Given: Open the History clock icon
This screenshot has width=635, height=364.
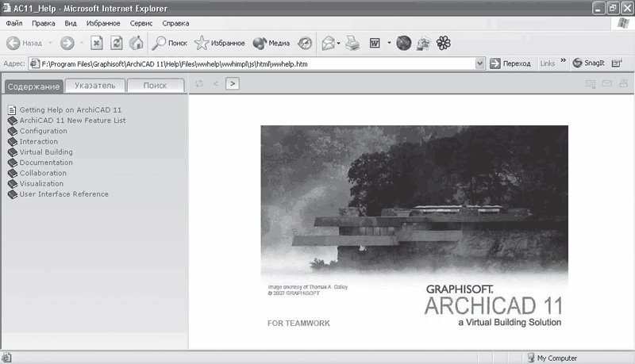Looking at the screenshot, I should (x=305, y=43).
